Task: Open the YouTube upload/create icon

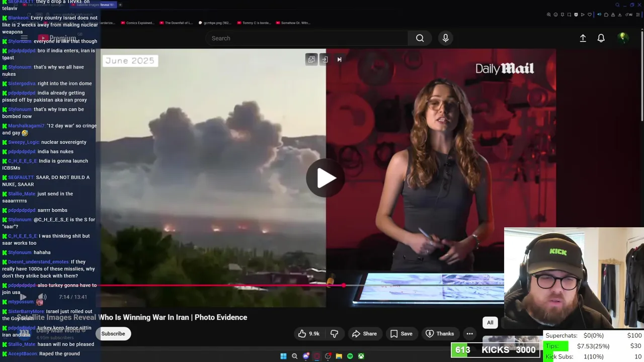Action: click(583, 38)
